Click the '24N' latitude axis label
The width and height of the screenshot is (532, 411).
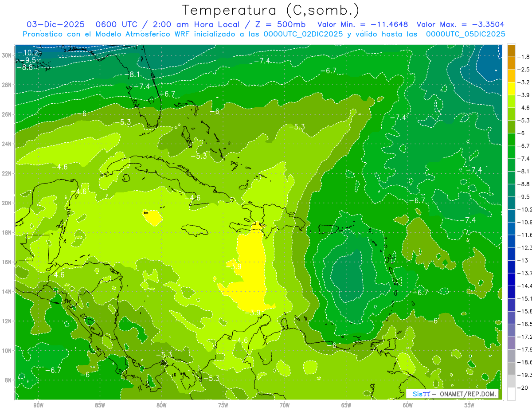coord(7,144)
